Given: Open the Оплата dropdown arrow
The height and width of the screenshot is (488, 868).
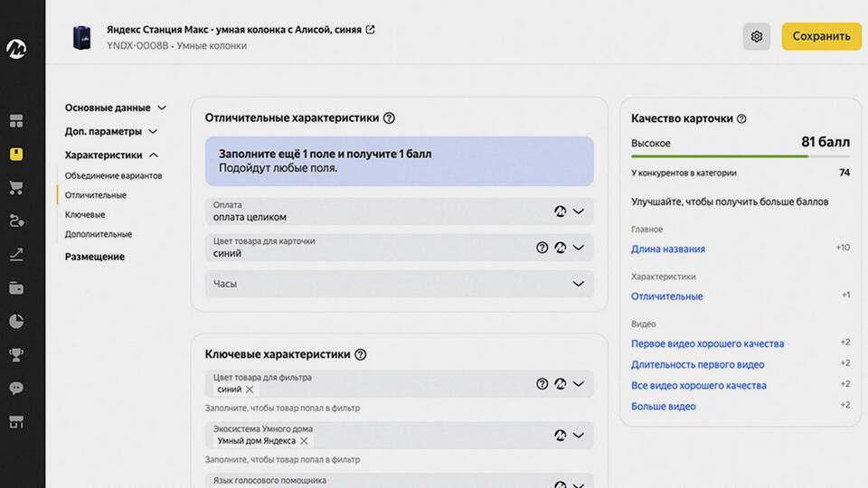Looking at the screenshot, I should click(x=579, y=211).
